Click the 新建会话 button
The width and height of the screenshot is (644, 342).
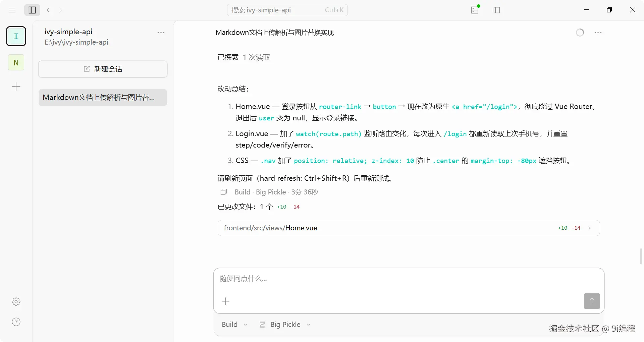point(103,69)
